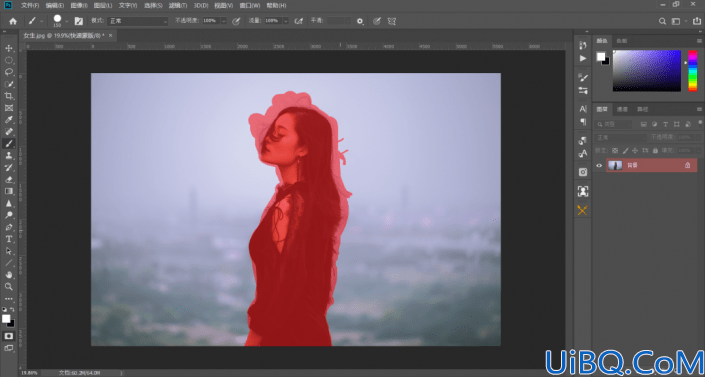
Task: Select the Lasso tool
Action: coord(9,72)
